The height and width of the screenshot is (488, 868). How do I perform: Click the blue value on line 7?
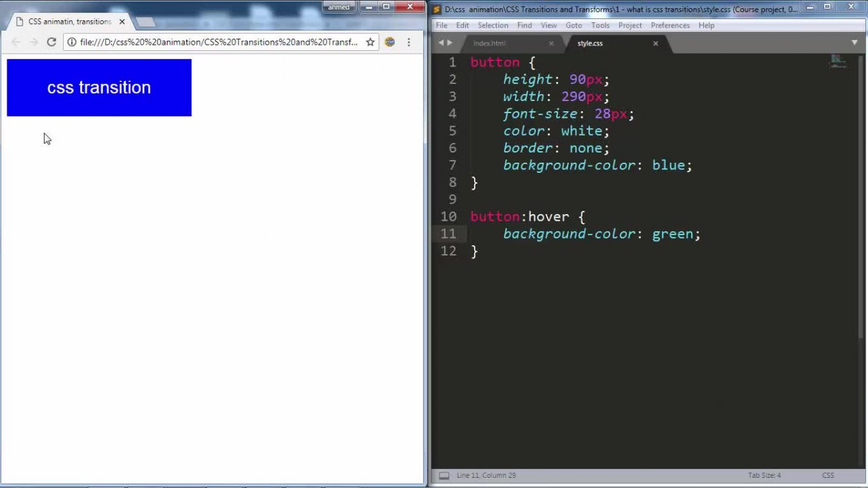(x=669, y=165)
